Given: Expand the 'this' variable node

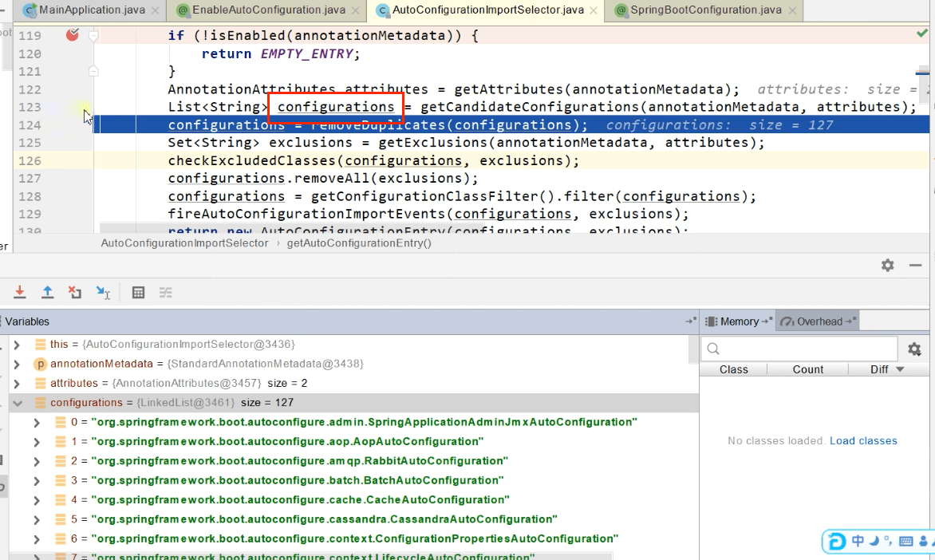Looking at the screenshot, I should coord(17,345).
